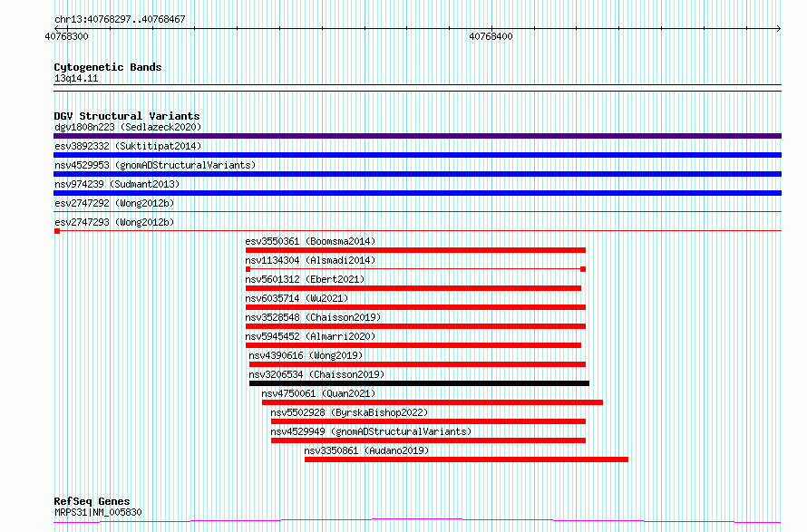807x532 pixels.
Task: Click the MRPS31|NM_005830 gene label
Action: [x=98, y=512]
